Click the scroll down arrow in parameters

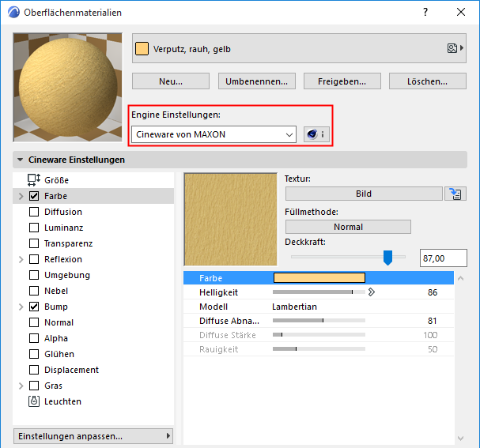(460, 439)
